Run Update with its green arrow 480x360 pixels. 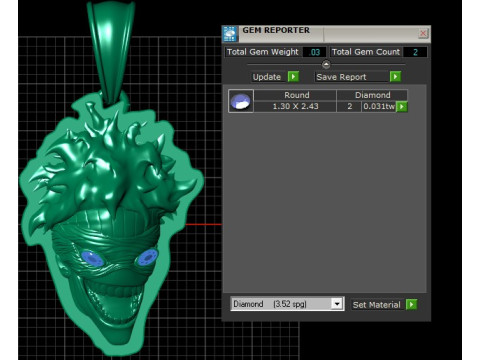click(293, 77)
